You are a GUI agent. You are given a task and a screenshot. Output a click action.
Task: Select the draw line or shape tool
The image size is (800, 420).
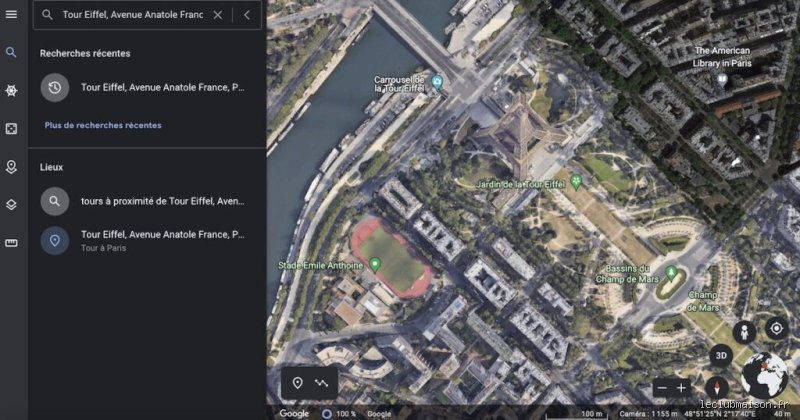[322, 383]
